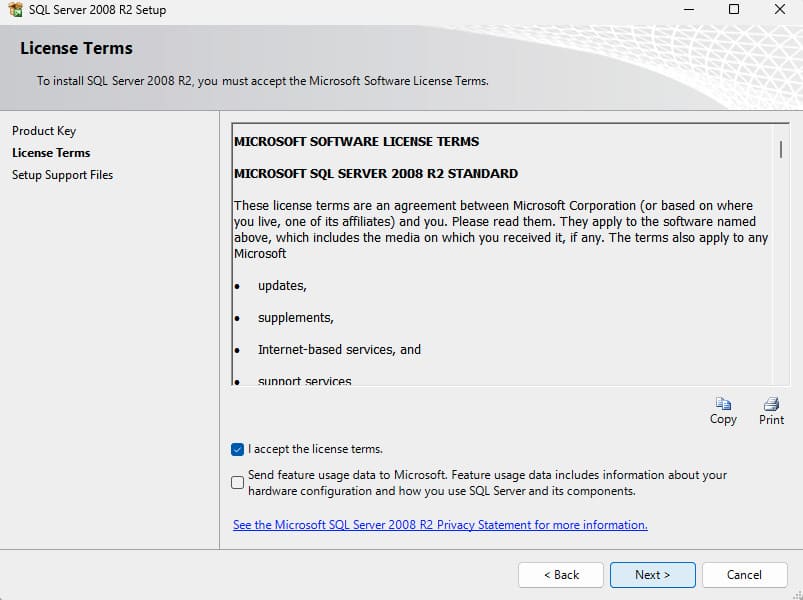Viewport: 803px width, 600px height.
Task: Proceed with the 'Next >' button
Action: pos(652,575)
